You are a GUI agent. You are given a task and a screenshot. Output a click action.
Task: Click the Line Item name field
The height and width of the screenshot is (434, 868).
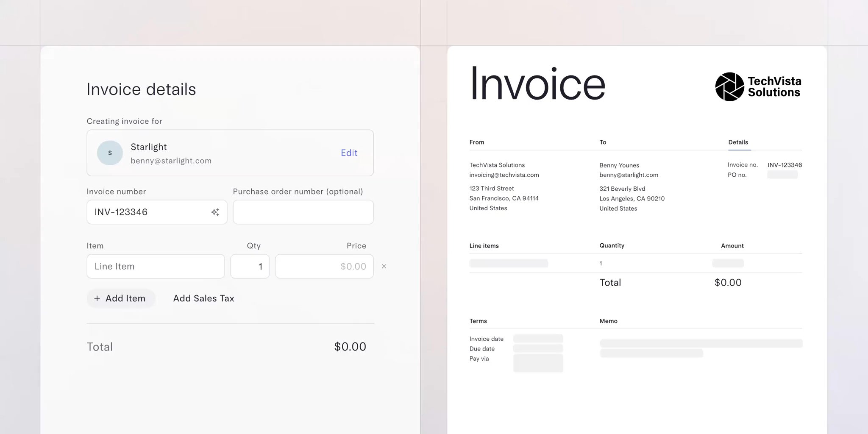pyautogui.click(x=156, y=266)
